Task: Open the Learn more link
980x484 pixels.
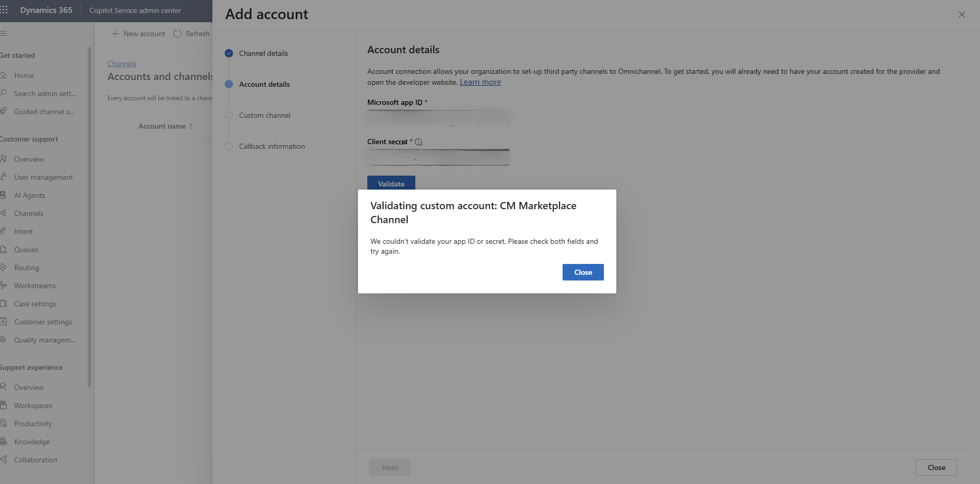Action: (x=480, y=82)
